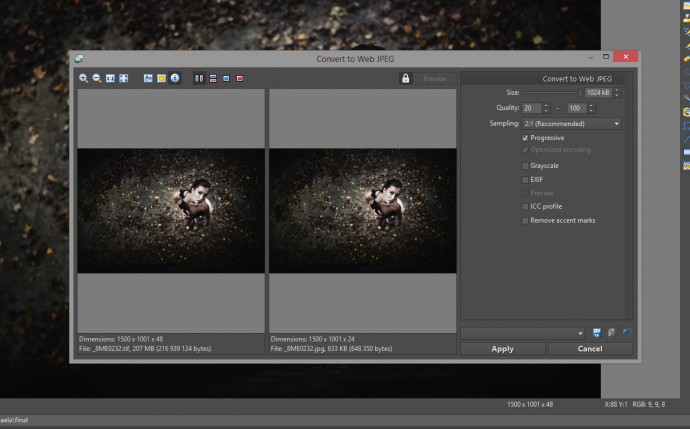Decrease the Size value with the down arrow
690x429 pixels.
617,95
